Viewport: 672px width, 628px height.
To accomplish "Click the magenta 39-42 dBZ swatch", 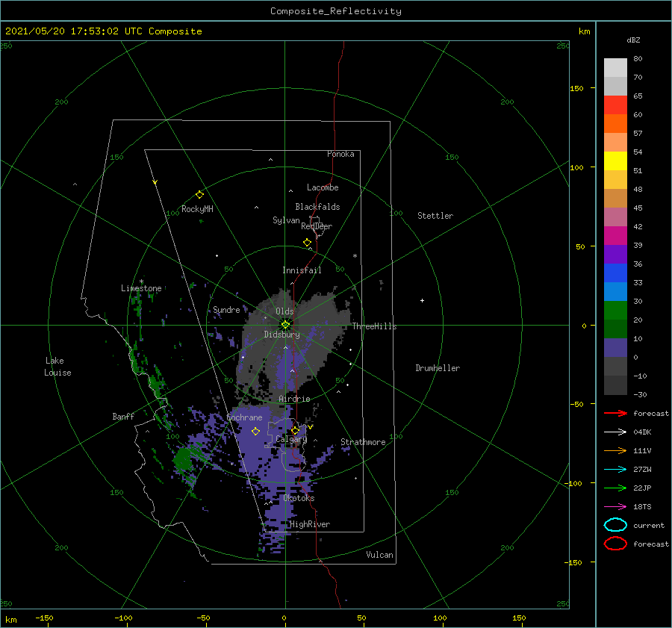I will 615,235.
